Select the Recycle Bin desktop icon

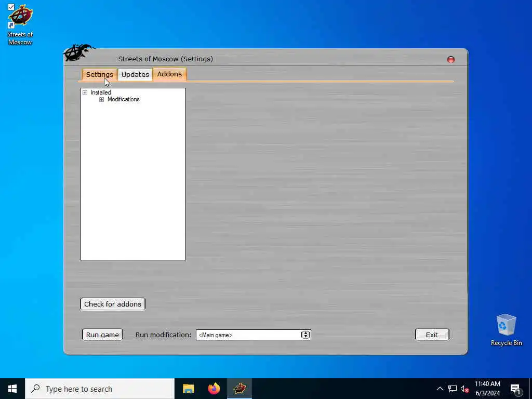(506, 330)
